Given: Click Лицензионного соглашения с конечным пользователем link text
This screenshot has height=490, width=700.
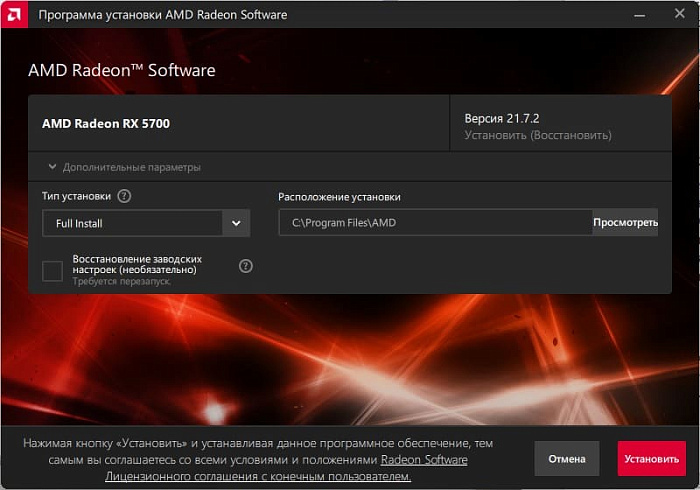Looking at the screenshot, I should click(258, 477).
